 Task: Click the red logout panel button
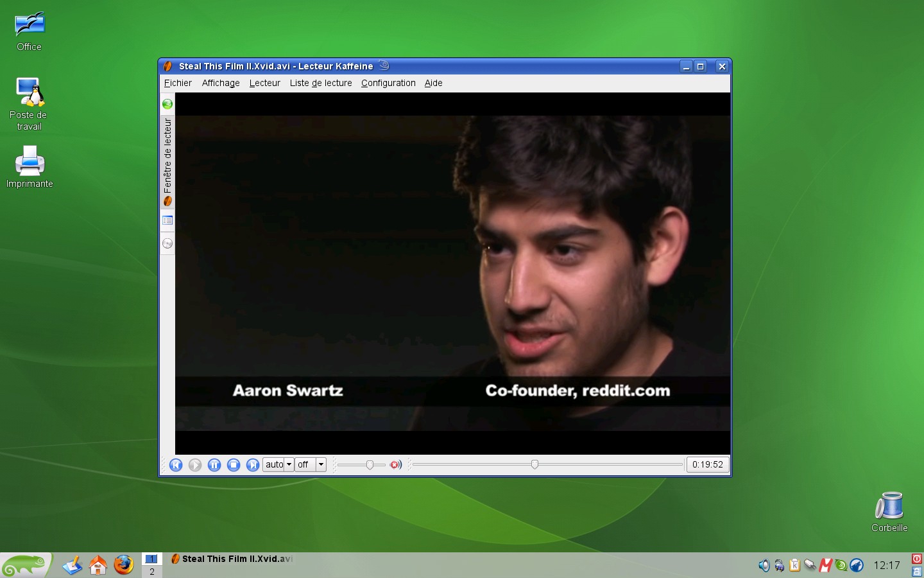pyautogui.click(x=917, y=559)
